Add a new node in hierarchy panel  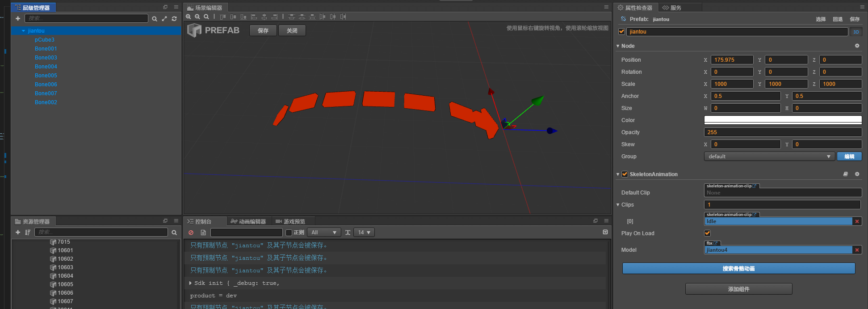pos(18,18)
